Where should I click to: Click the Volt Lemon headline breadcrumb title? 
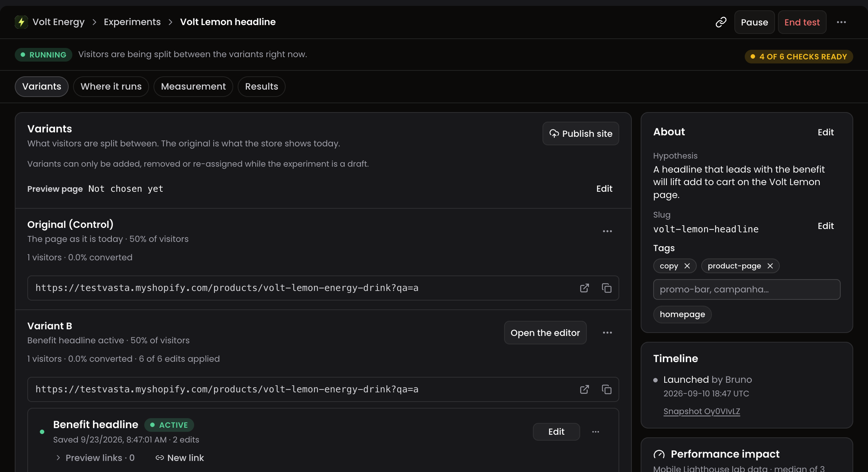coord(228,22)
